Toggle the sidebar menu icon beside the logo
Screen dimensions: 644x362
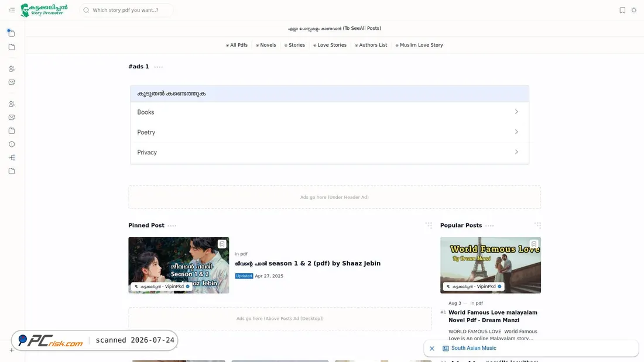point(12,11)
